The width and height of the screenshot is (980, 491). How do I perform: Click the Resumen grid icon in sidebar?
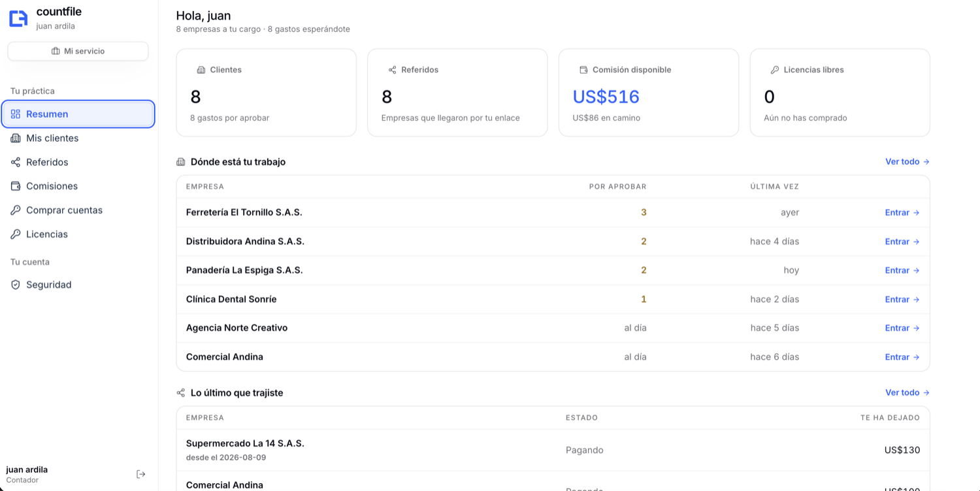click(16, 114)
